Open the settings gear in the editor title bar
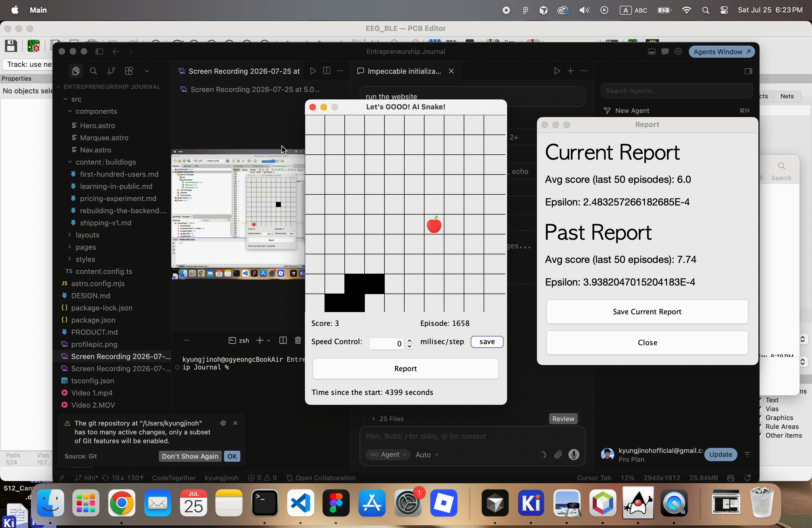 [678, 52]
